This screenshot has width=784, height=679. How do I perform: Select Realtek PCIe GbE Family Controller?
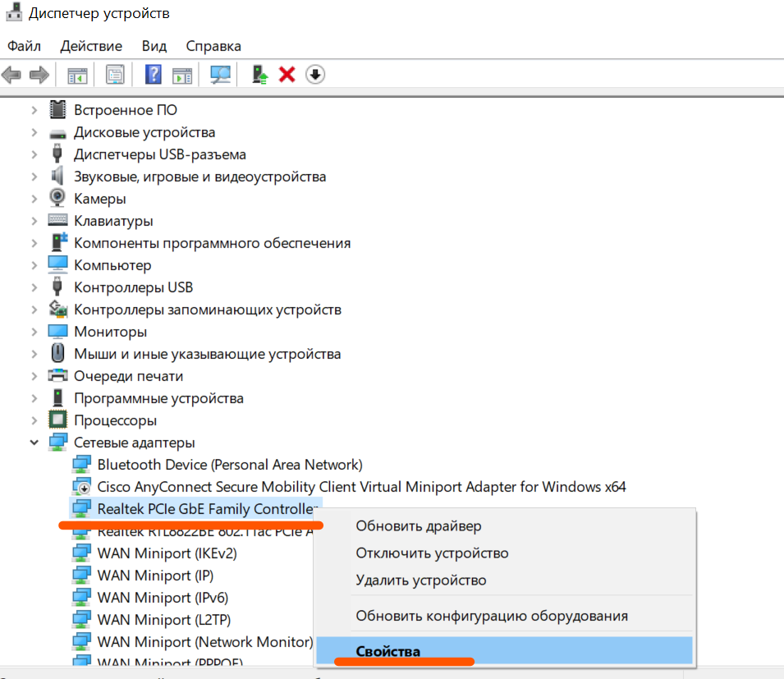coord(207,509)
